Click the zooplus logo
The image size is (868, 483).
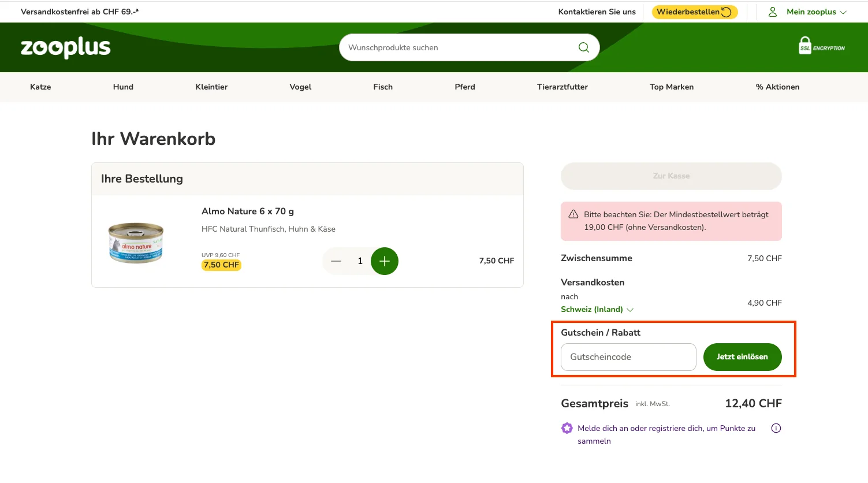pos(65,47)
